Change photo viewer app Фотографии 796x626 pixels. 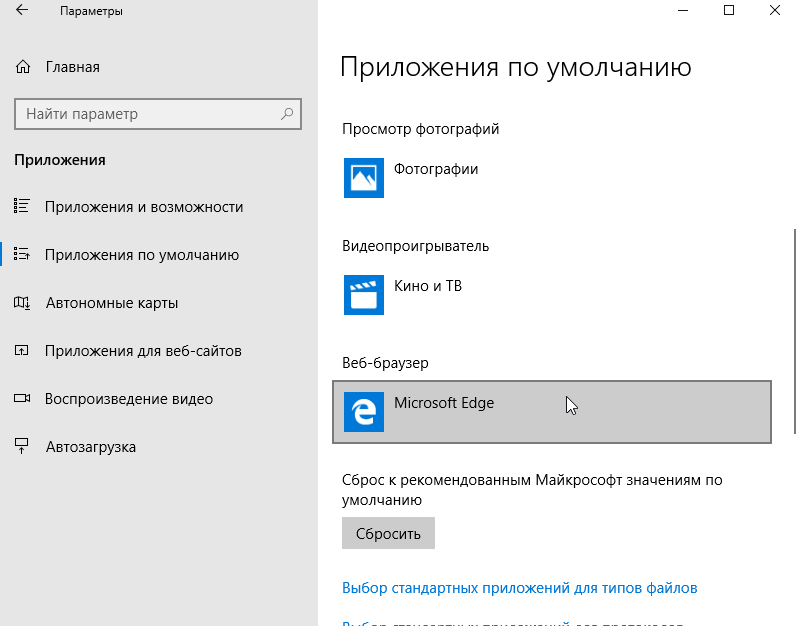[552, 178]
